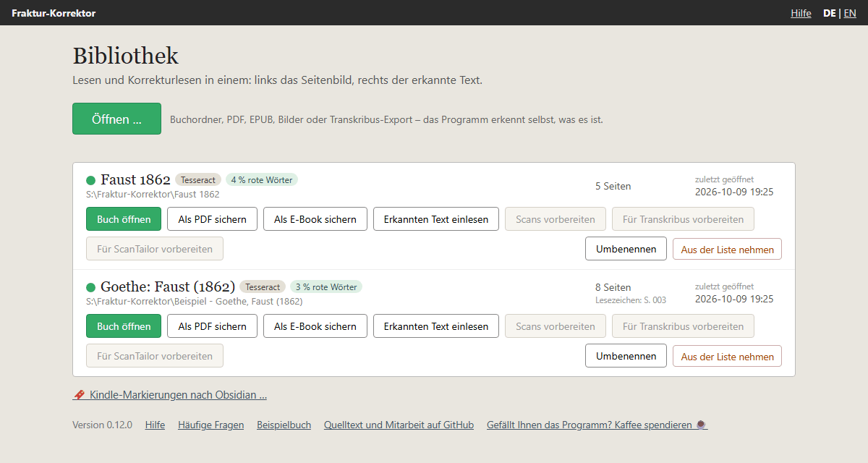Viewport: 868px width, 463px height.
Task: Open the Goethe: Faust (1862) book
Action: (x=124, y=326)
